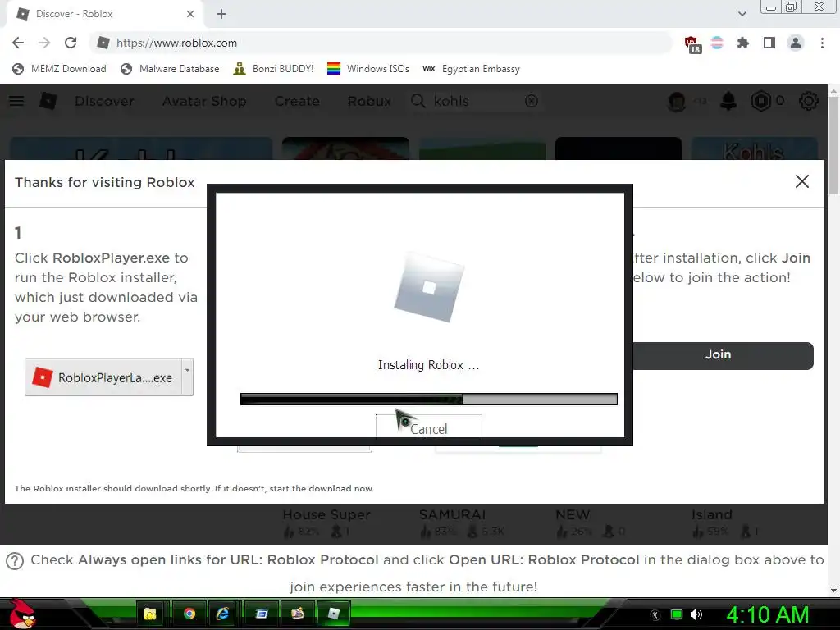Image resolution: width=840 pixels, height=630 pixels.
Task: Click the Installing Roblox progress bar
Action: 428,399
